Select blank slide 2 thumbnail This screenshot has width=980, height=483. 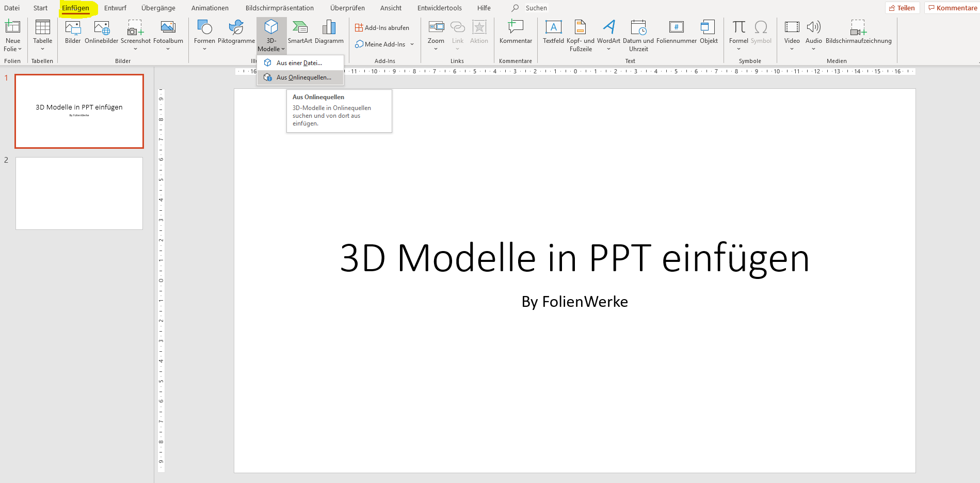tap(79, 193)
